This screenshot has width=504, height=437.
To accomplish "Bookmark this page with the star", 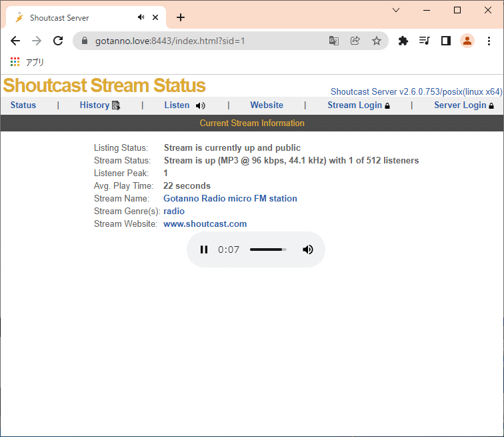I will pos(377,41).
